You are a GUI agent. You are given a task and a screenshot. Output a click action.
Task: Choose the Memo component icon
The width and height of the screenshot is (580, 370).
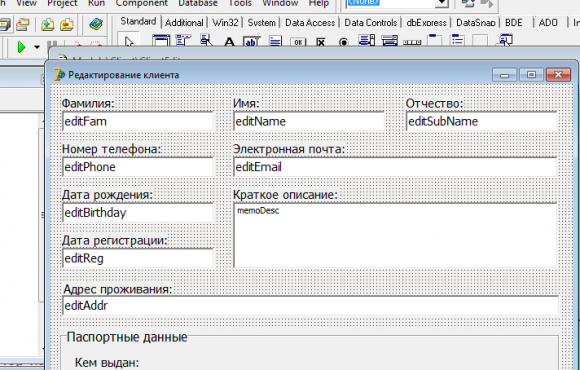[x=275, y=41]
